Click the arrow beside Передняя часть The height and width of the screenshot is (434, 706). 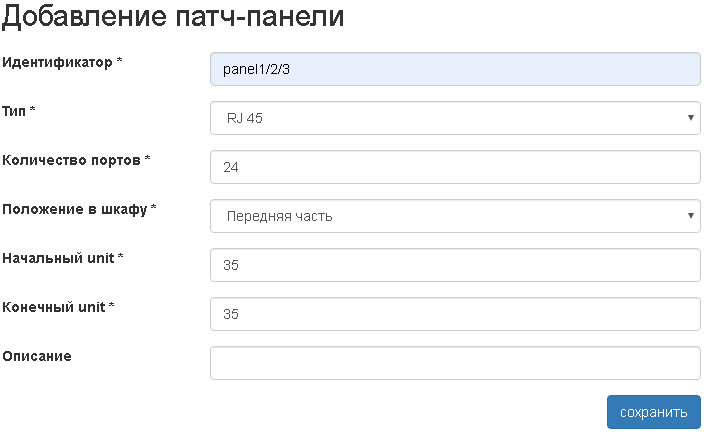(x=691, y=216)
